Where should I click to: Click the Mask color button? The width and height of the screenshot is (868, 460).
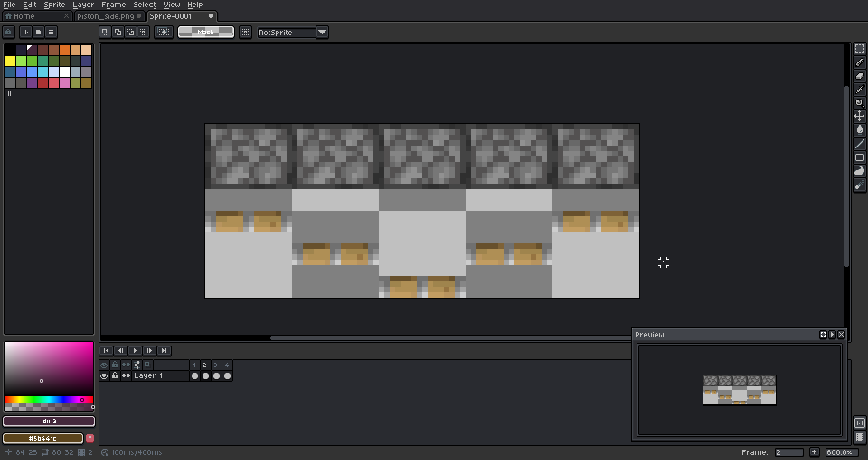pyautogui.click(x=206, y=32)
